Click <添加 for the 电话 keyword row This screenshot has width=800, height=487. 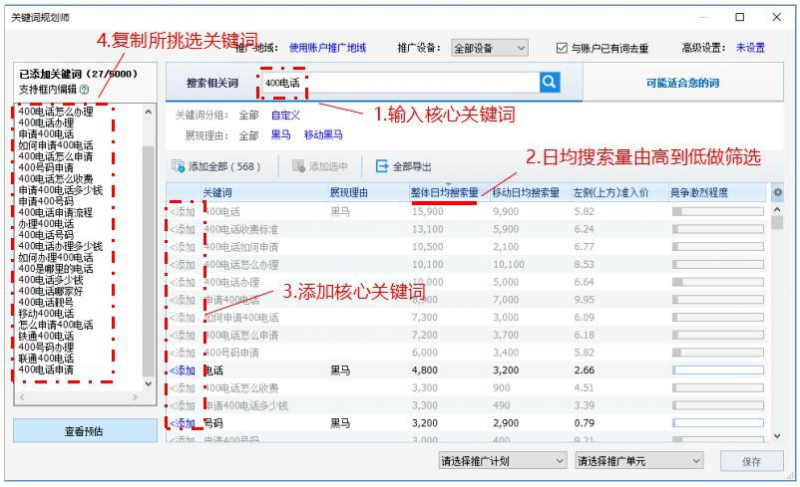click(182, 370)
